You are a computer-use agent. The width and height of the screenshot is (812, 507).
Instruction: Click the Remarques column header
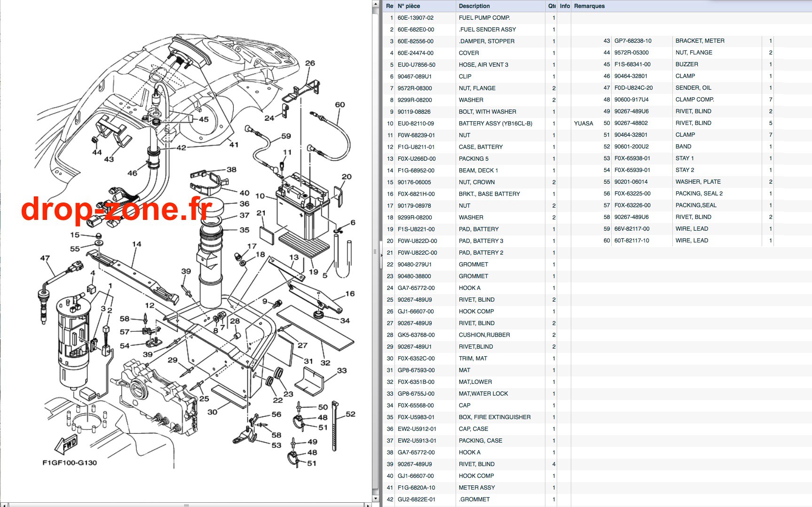tap(691, 6)
